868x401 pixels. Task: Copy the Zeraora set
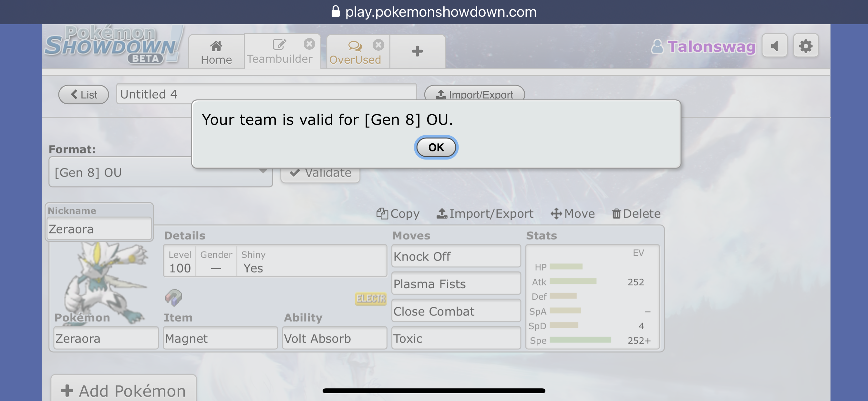point(398,214)
